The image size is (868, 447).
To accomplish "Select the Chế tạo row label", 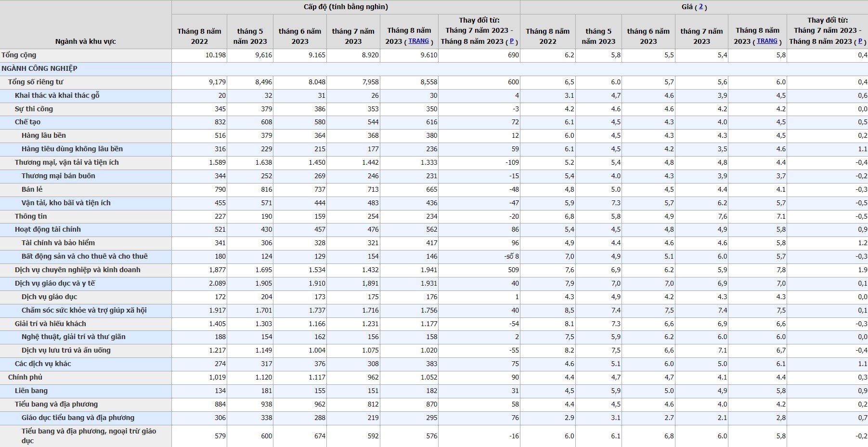I will click(x=27, y=122).
